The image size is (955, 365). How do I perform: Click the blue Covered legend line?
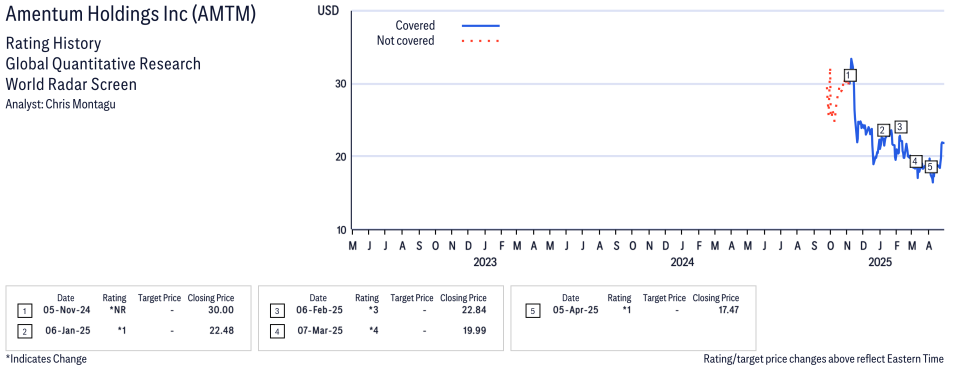[x=481, y=26]
